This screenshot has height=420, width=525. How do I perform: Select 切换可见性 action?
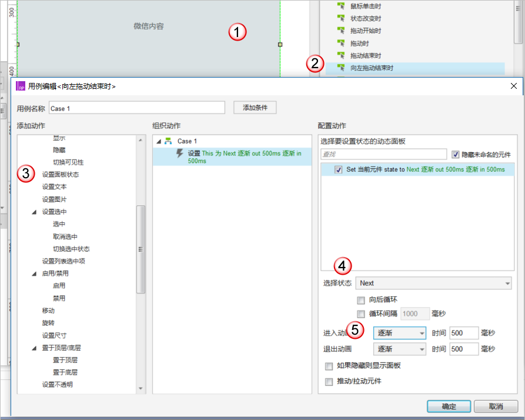[x=68, y=162]
